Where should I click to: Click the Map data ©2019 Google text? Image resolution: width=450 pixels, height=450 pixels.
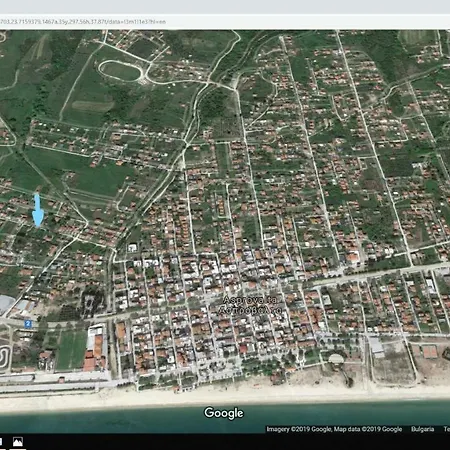click(x=368, y=429)
